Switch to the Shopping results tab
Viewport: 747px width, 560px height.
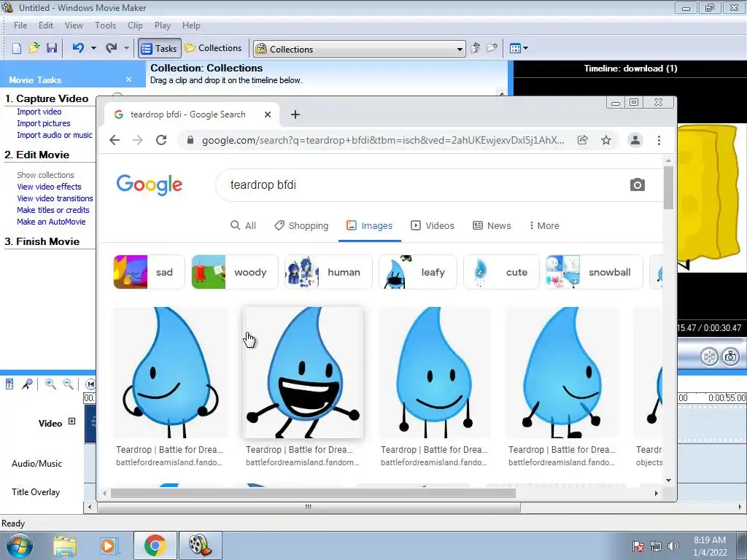[301, 226]
